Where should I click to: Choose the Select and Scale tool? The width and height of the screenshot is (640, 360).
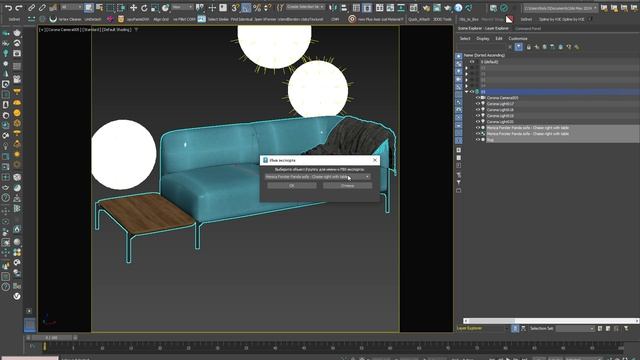tap(155, 8)
